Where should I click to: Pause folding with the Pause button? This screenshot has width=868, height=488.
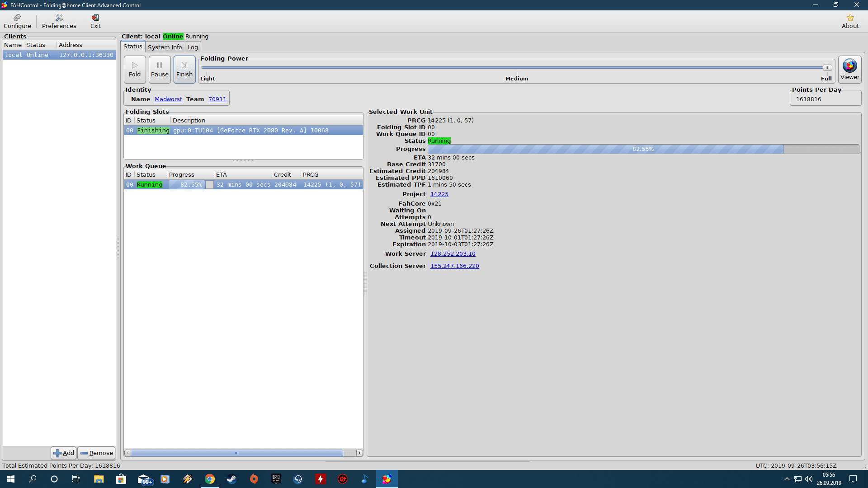160,69
